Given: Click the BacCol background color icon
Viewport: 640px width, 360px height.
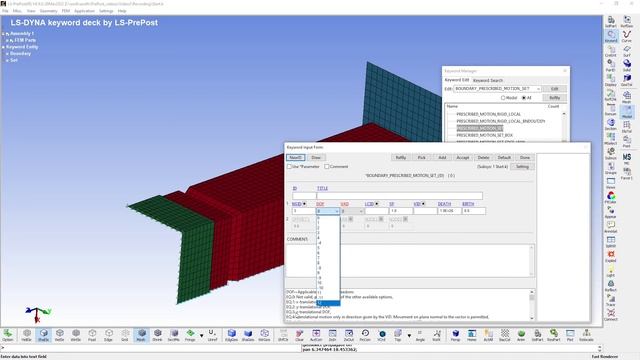Looking at the screenshot, I should coord(505,335).
